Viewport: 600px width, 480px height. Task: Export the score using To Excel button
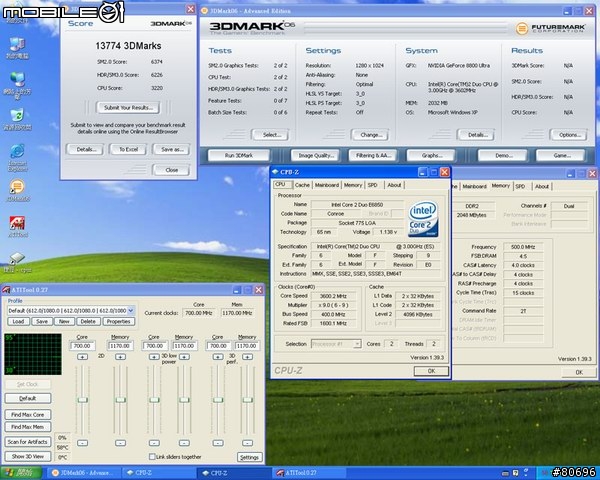(x=128, y=149)
